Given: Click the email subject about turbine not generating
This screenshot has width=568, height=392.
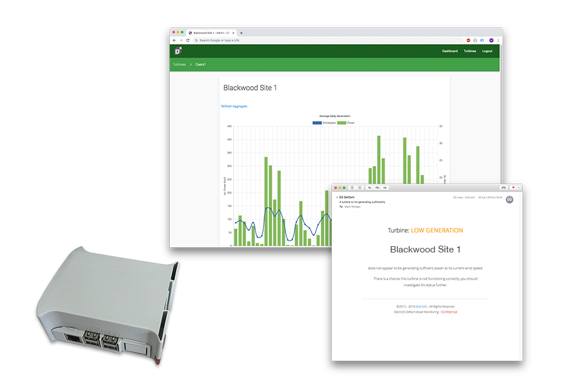Looking at the screenshot, I should [x=362, y=202].
